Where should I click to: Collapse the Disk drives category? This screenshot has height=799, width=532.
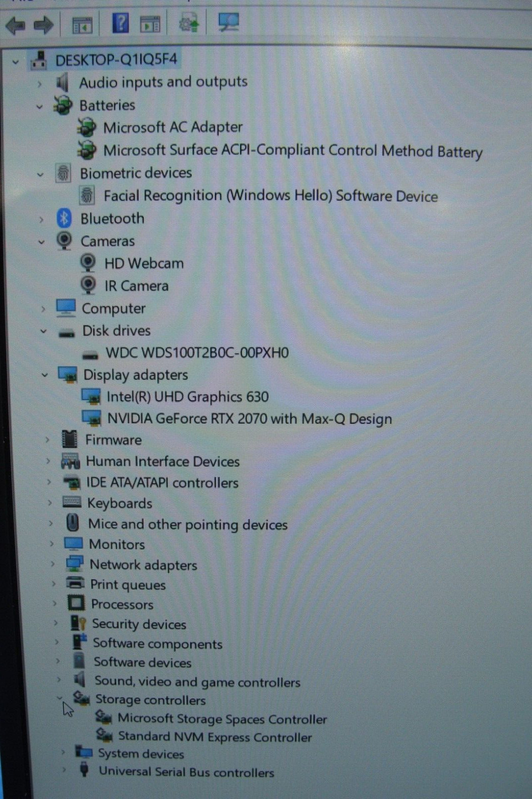[x=44, y=331]
